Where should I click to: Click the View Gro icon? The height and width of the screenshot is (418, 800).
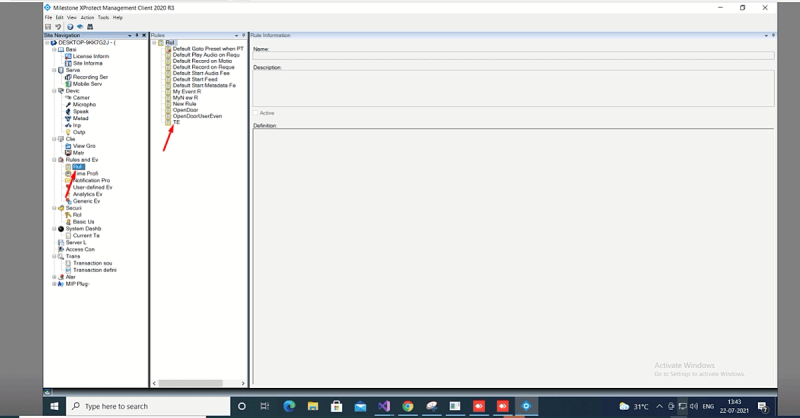68,146
